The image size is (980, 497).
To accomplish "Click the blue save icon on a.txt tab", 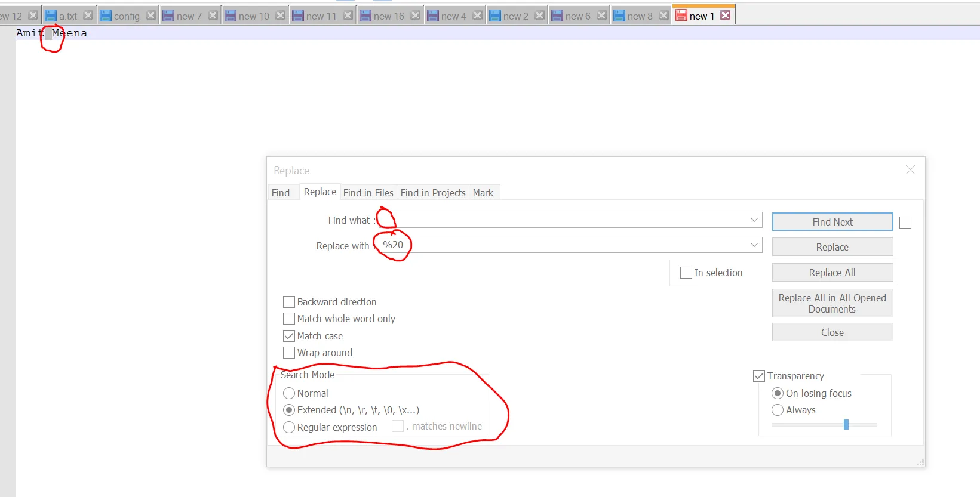I will click(51, 16).
